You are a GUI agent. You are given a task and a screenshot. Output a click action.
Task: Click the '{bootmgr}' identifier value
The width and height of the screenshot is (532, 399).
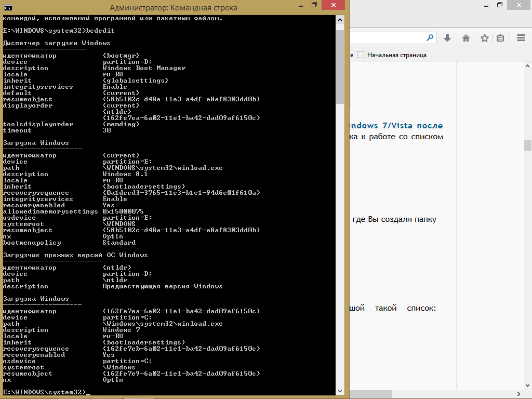click(x=121, y=56)
